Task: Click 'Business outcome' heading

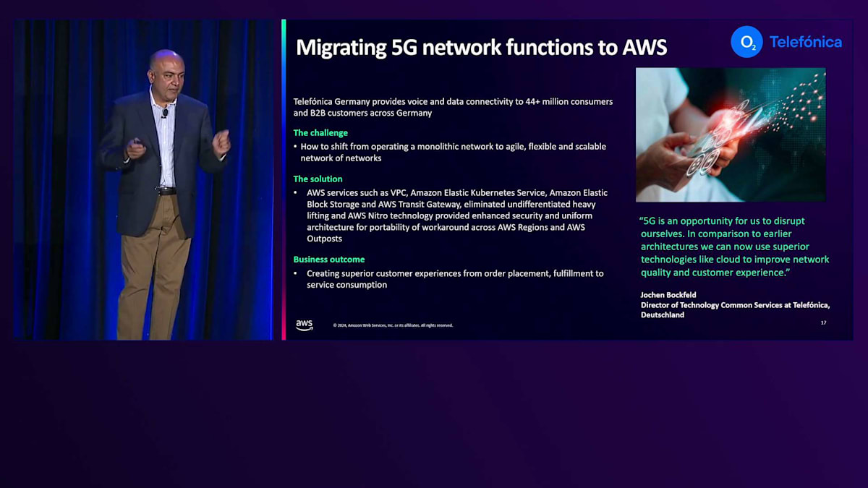Action: coord(329,260)
